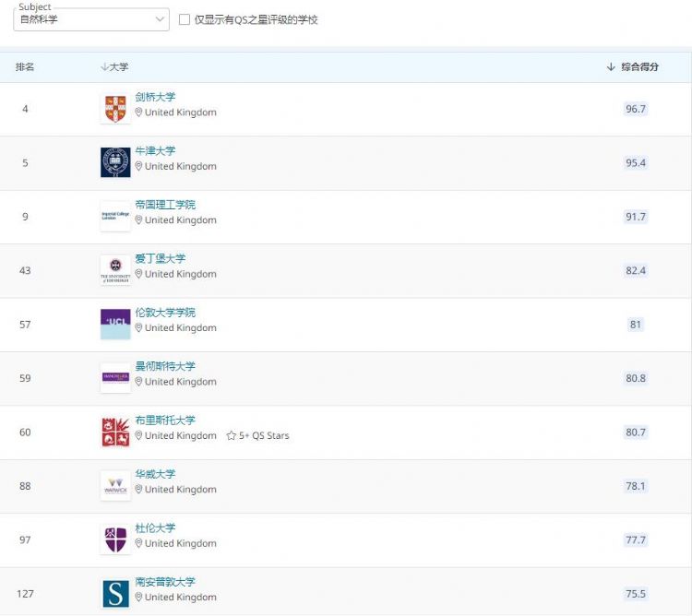
Task: Select the score 95.4
Action: click(636, 162)
